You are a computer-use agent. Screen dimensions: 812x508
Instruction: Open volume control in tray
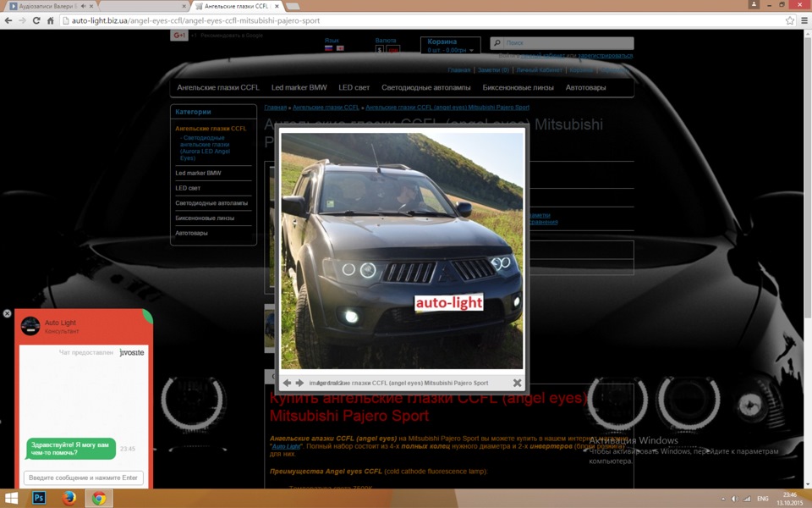click(x=734, y=499)
